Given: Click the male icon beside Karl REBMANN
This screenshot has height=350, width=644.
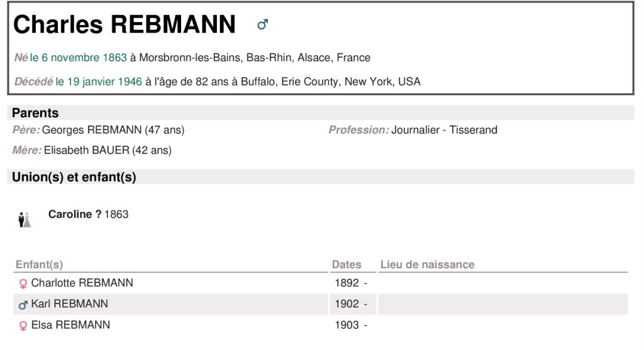Looking at the screenshot, I should pos(23,305).
